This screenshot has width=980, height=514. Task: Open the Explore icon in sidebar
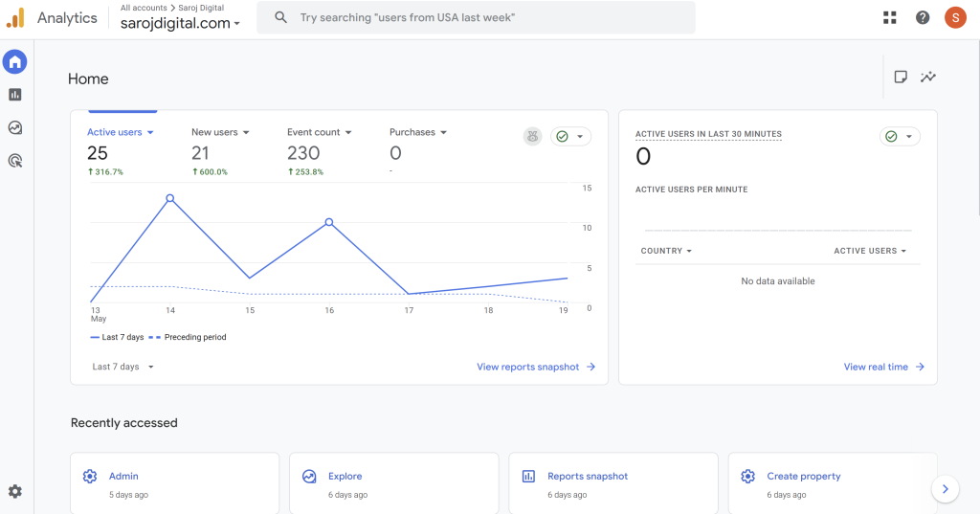tap(14, 127)
